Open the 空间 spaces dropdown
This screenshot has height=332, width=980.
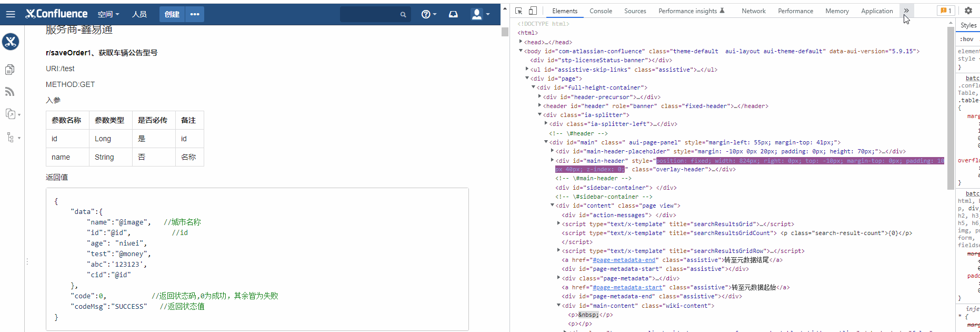tap(108, 14)
